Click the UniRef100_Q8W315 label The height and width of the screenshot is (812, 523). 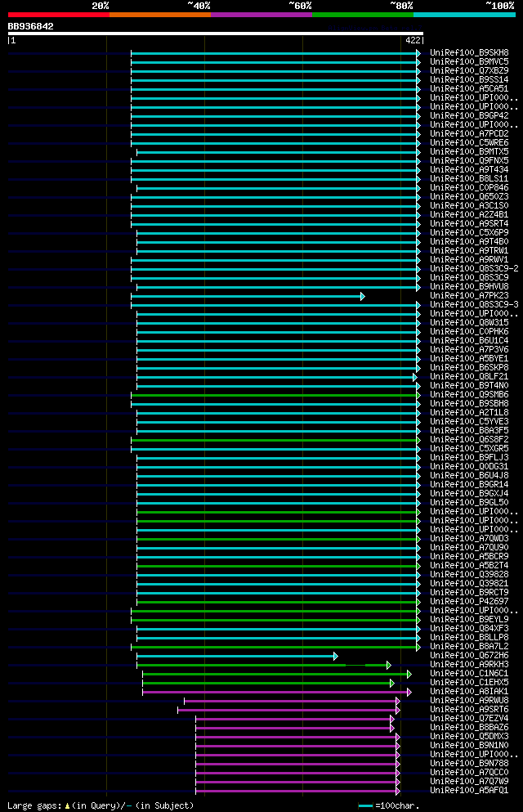(469, 323)
